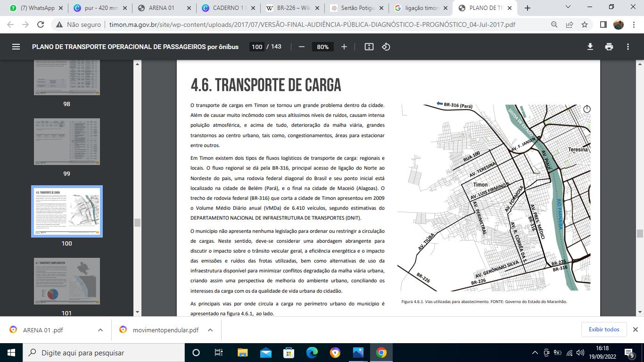Open Task View on the taskbar
644x362 pixels.
point(219,353)
